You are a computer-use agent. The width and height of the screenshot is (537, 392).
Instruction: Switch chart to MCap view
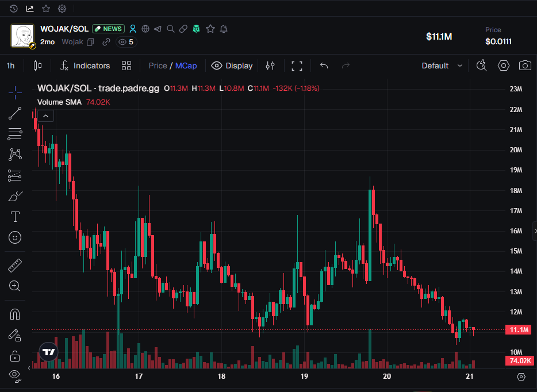186,66
